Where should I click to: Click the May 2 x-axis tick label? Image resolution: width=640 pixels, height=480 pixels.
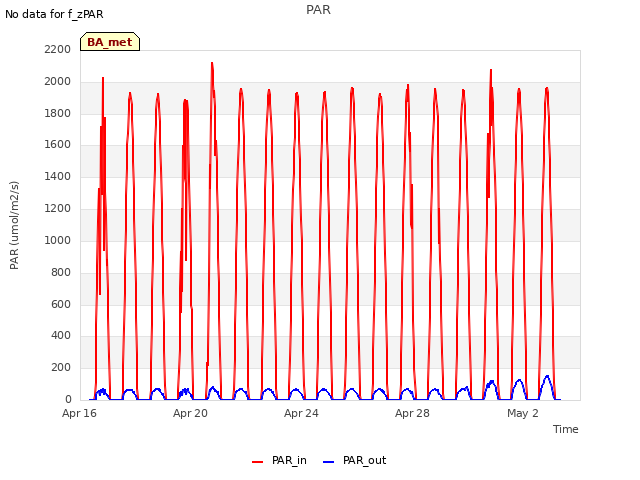[x=523, y=413]
